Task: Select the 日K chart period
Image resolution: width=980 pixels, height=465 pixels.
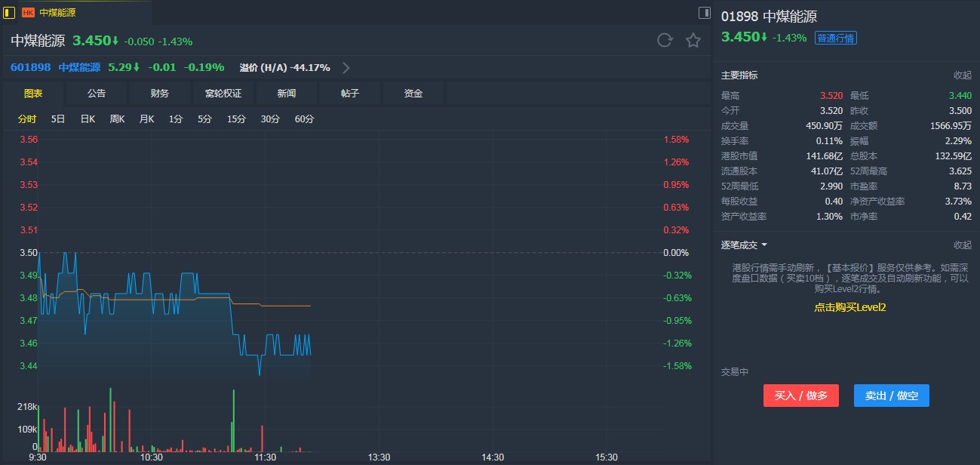Action: coord(88,119)
